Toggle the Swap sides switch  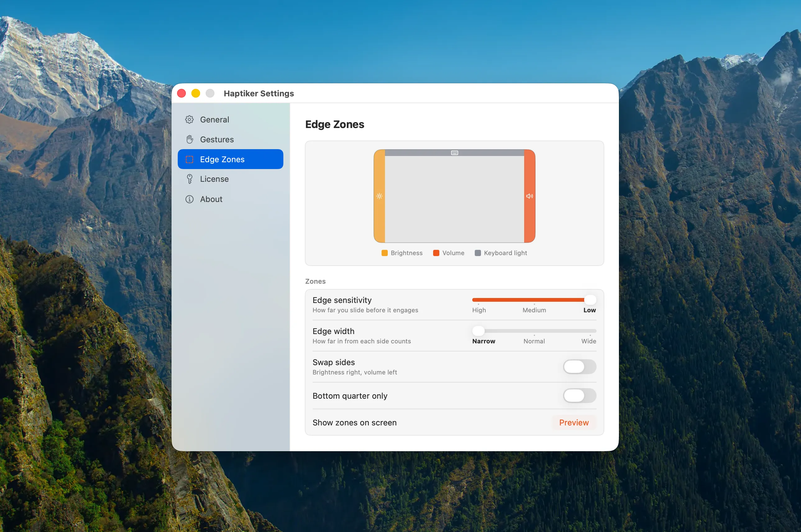pos(579,367)
